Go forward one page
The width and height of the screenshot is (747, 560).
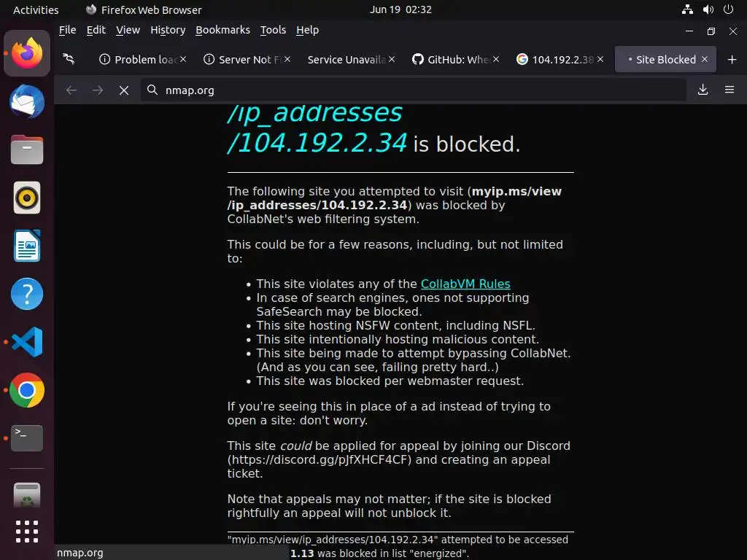98,90
